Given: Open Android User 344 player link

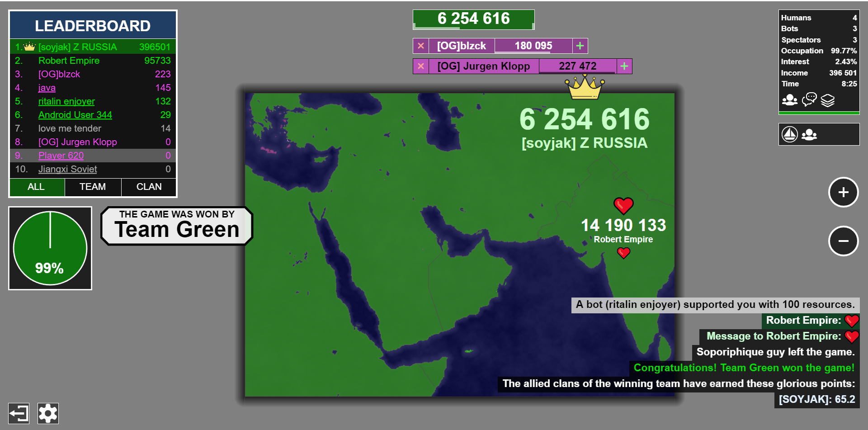Looking at the screenshot, I should click(x=75, y=115).
